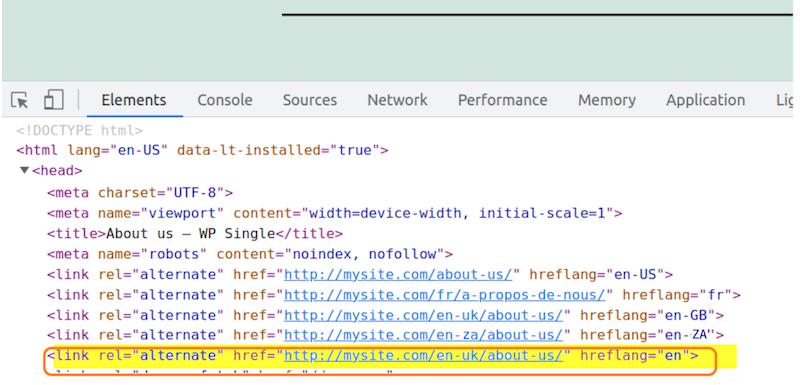Viewport: 800px width, 385px height.
Task: Activate the inspect element picker icon
Action: click(x=20, y=100)
